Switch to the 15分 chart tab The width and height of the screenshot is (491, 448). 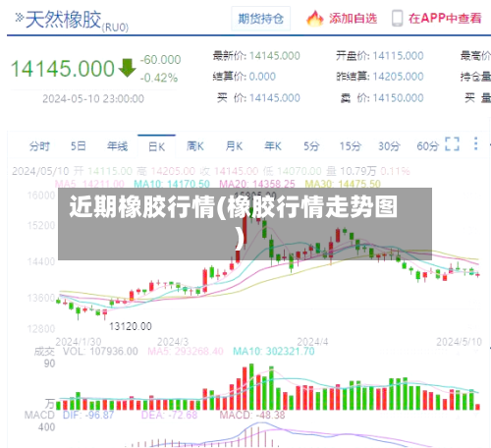tap(351, 146)
